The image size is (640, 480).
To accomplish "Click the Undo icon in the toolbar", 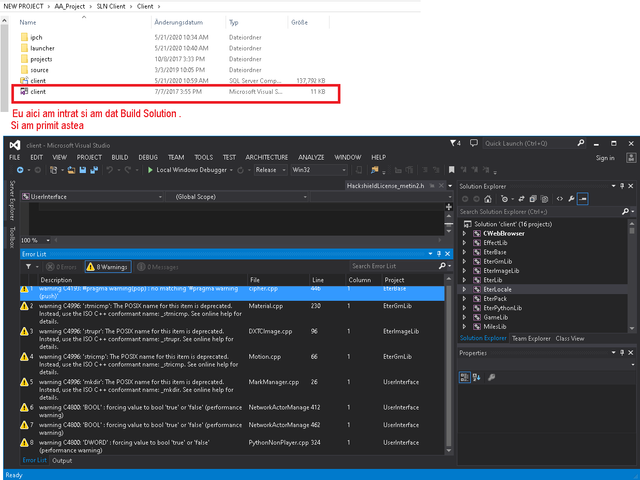I will pyautogui.click(x=109, y=170).
